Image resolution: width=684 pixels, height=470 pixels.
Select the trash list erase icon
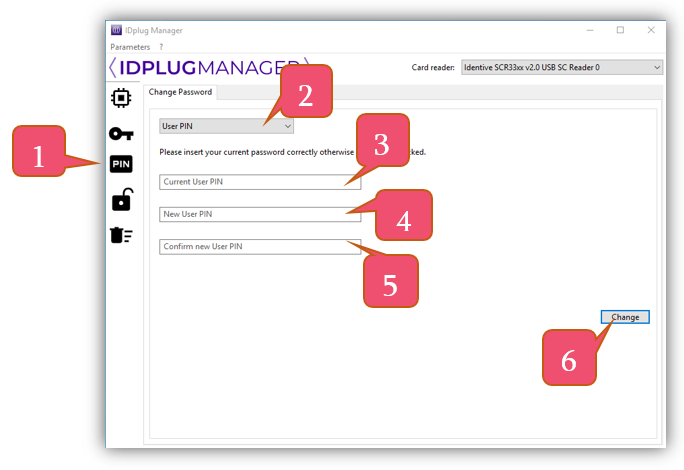click(121, 235)
